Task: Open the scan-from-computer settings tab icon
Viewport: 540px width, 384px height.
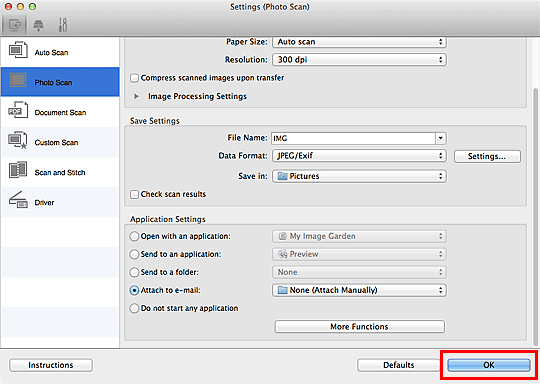Action: tap(14, 25)
